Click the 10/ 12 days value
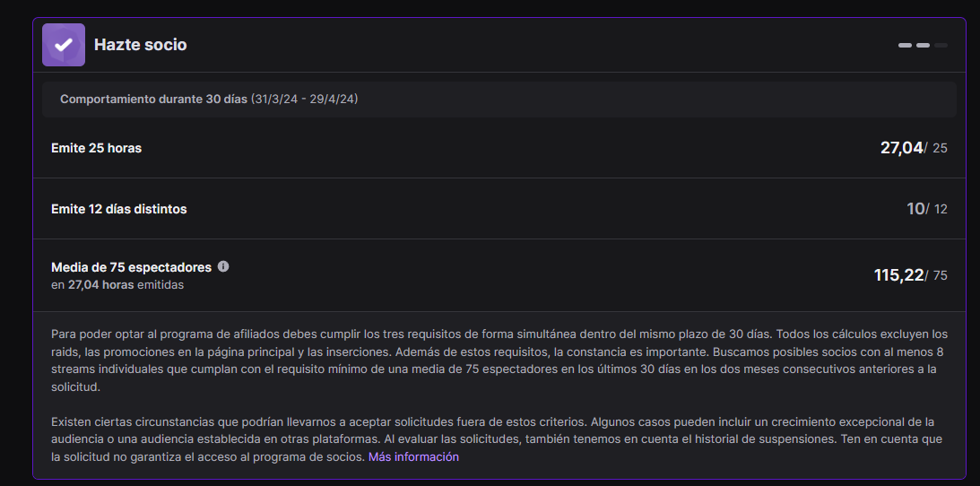 (x=927, y=209)
